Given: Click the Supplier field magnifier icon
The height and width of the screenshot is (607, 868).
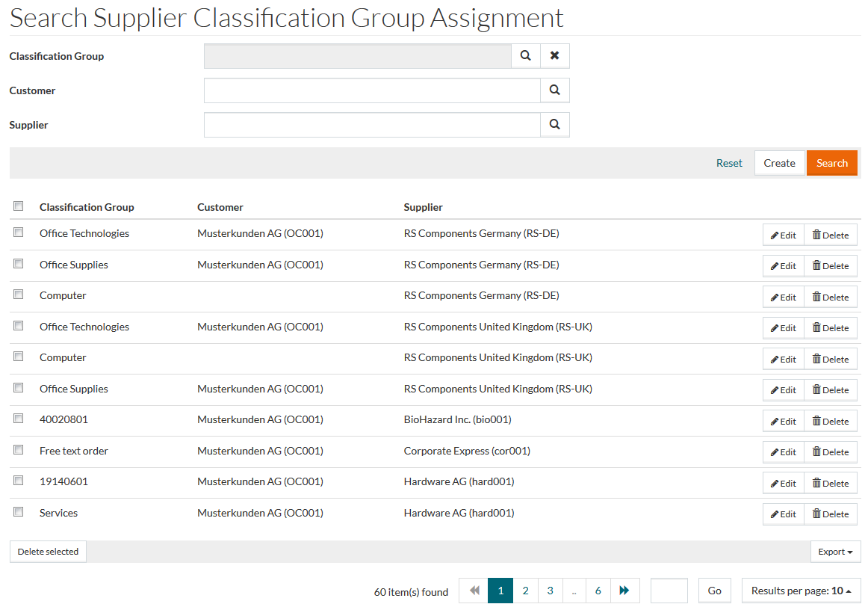Looking at the screenshot, I should pyautogui.click(x=554, y=125).
